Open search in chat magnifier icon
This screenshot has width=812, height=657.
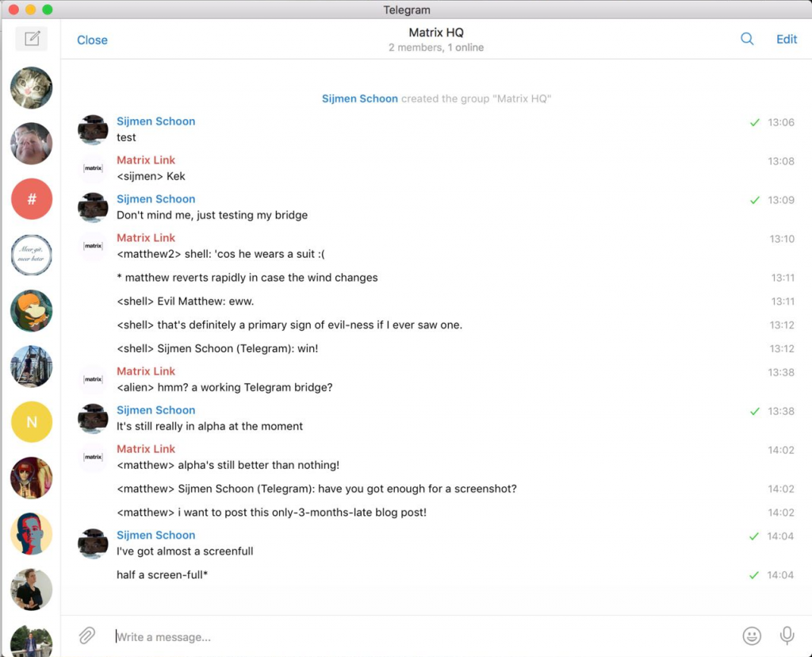tap(747, 39)
